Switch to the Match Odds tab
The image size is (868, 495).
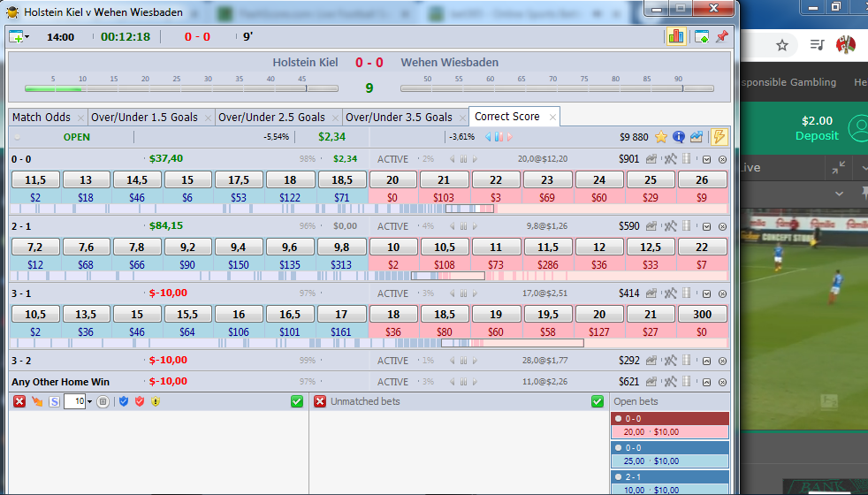42,118
